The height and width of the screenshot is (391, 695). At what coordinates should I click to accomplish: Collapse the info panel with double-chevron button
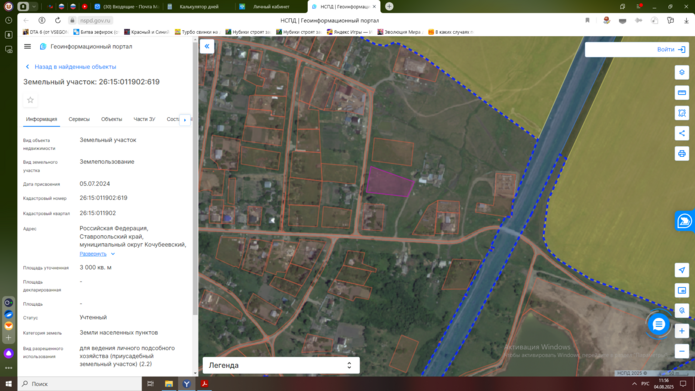tap(207, 46)
